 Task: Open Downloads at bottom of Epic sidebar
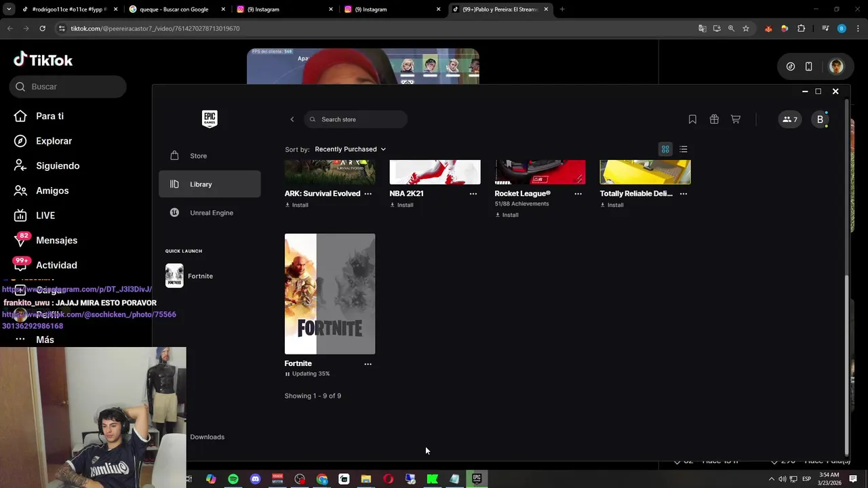pos(207,437)
